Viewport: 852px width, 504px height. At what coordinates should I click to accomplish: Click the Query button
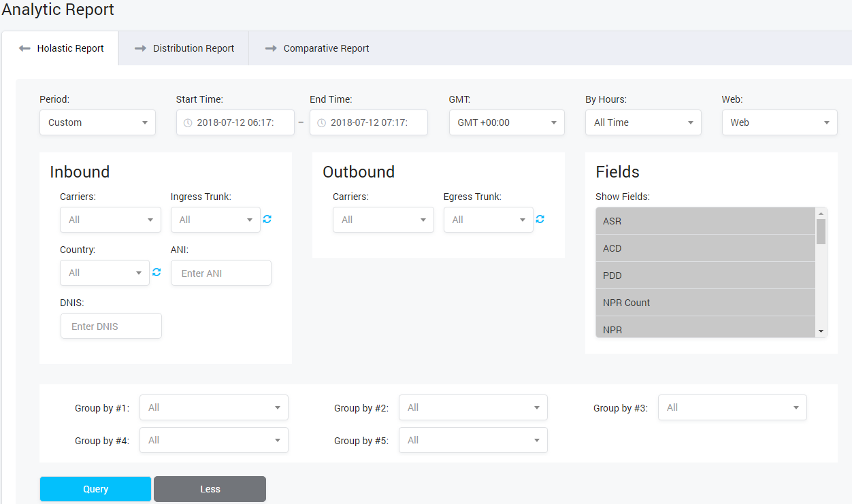[95, 488]
